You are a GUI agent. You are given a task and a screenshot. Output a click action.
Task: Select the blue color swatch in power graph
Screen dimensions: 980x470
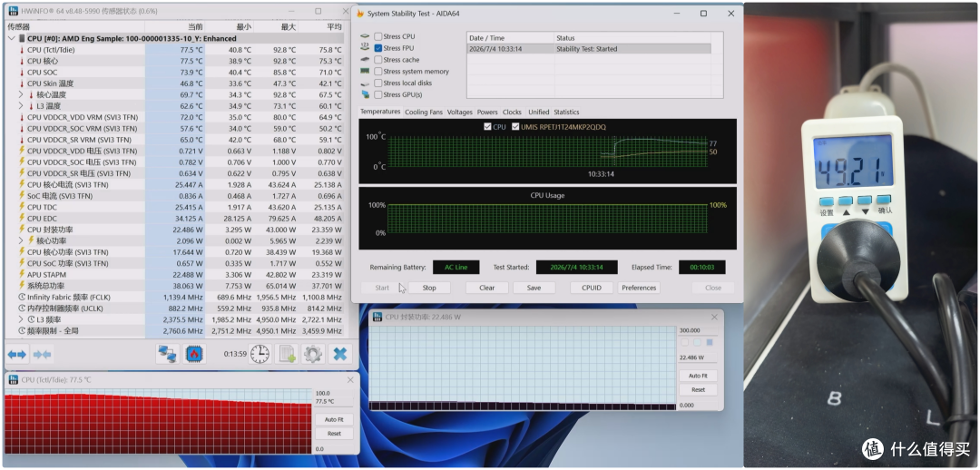[709, 342]
